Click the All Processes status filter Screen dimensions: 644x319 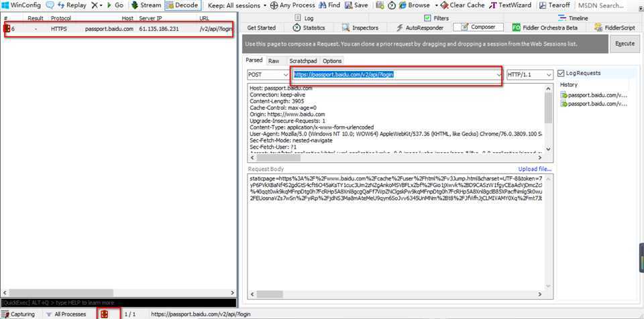point(66,314)
